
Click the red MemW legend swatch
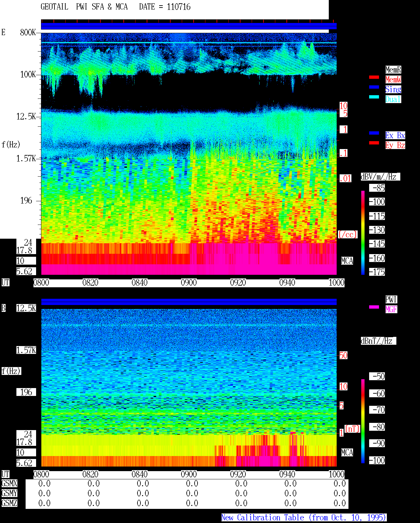pos(374,77)
